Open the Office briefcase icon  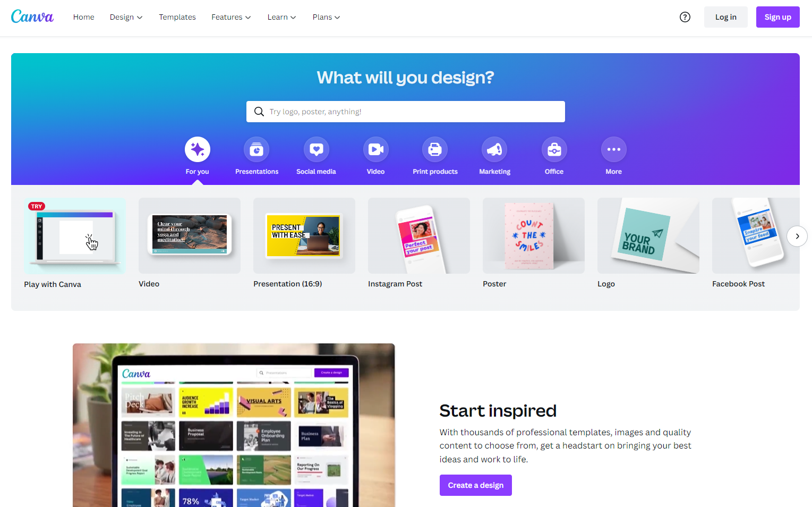[554, 149]
